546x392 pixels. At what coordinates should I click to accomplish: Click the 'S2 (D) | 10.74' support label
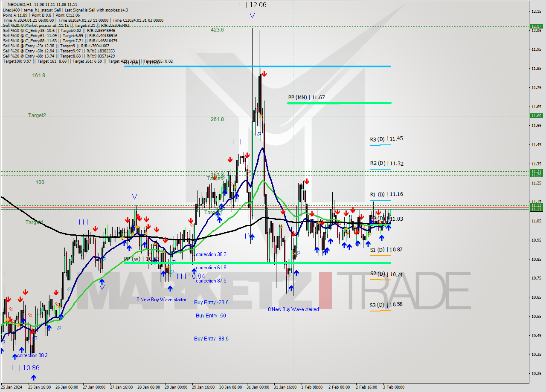point(386,274)
